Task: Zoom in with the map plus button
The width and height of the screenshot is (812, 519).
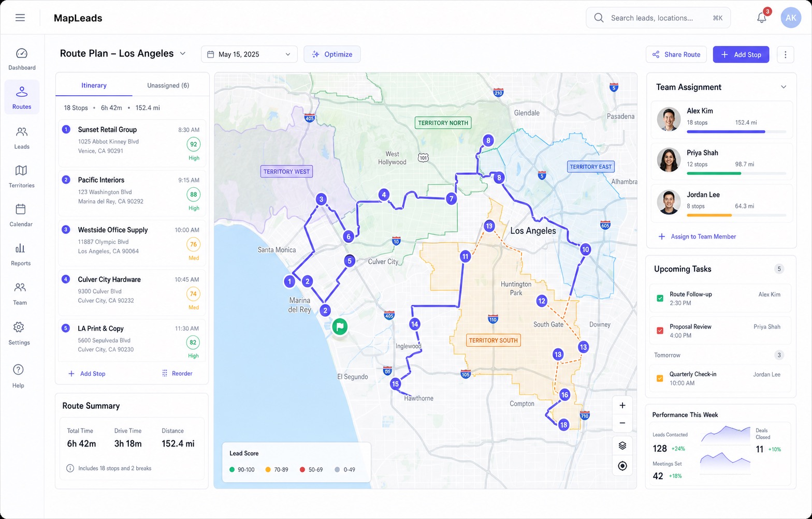Action: (x=622, y=405)
